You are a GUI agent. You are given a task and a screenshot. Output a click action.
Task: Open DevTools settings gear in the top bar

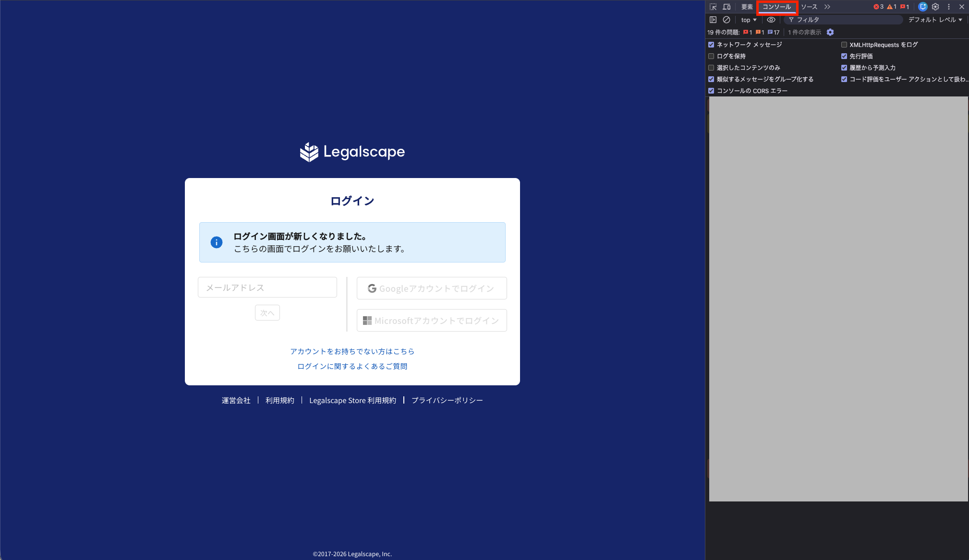[935, 7]
